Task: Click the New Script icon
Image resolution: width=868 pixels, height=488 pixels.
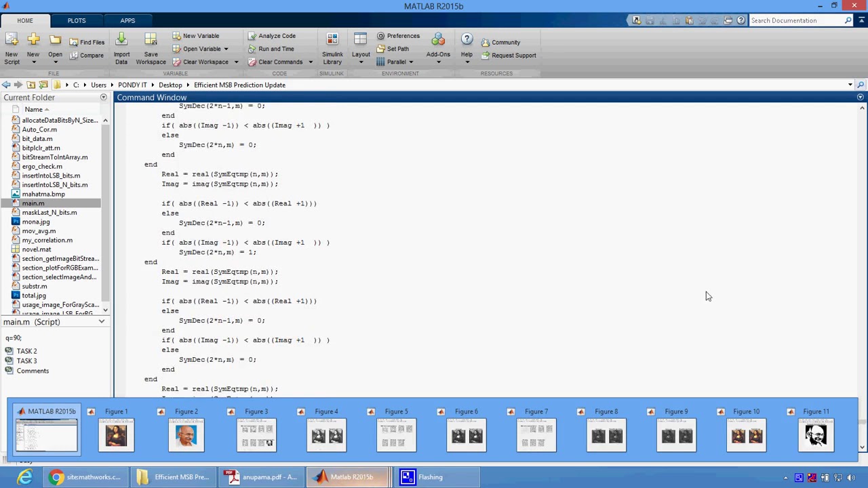Action: [12, 41]
